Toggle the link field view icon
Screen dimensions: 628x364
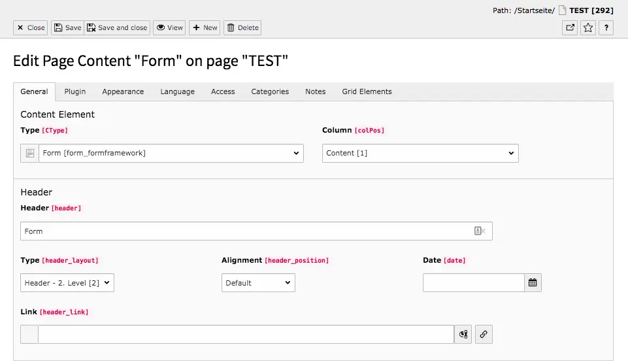[463, 335]
